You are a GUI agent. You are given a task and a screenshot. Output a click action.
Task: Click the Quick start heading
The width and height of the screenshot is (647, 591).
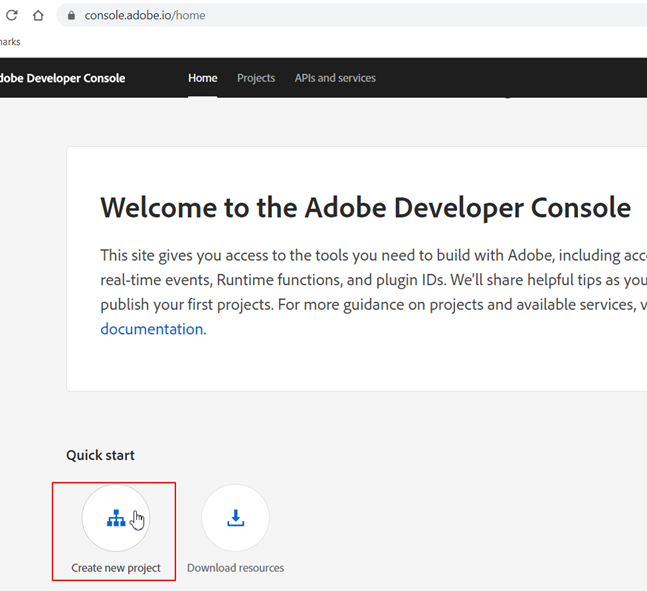click(100, 455)
